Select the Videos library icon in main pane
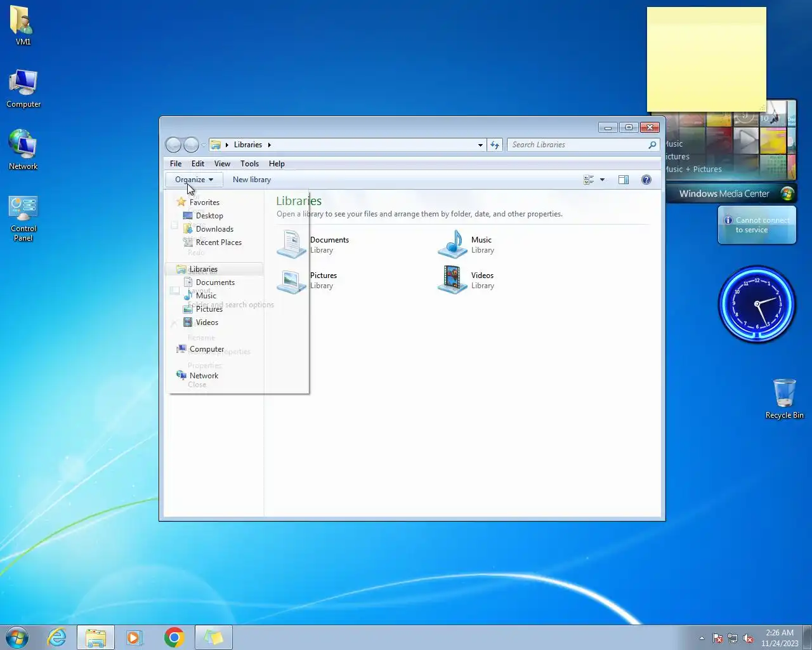812x650 pixels. point(452,280)
